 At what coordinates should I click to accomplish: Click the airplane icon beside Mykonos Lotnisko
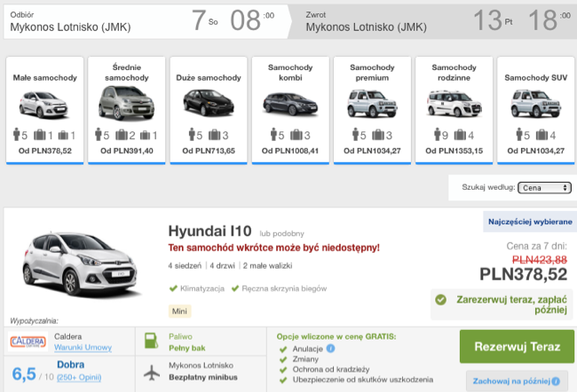point(152,372)
